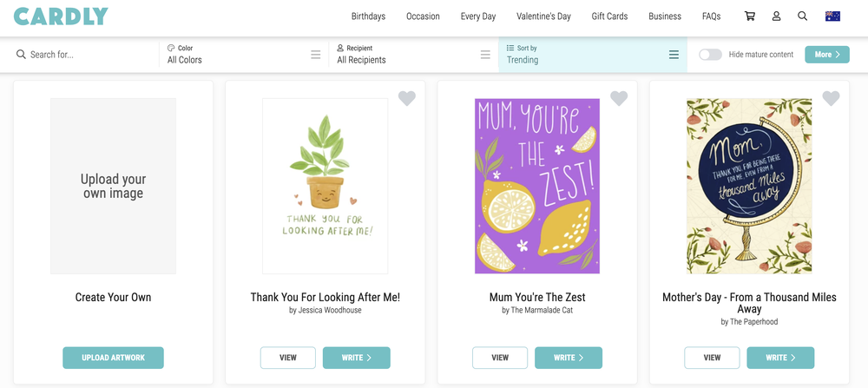The height and width of the screenshot is (388, 868).
Task: Heart the Thank You For Looking After Me card
Action: pos(407,99)
